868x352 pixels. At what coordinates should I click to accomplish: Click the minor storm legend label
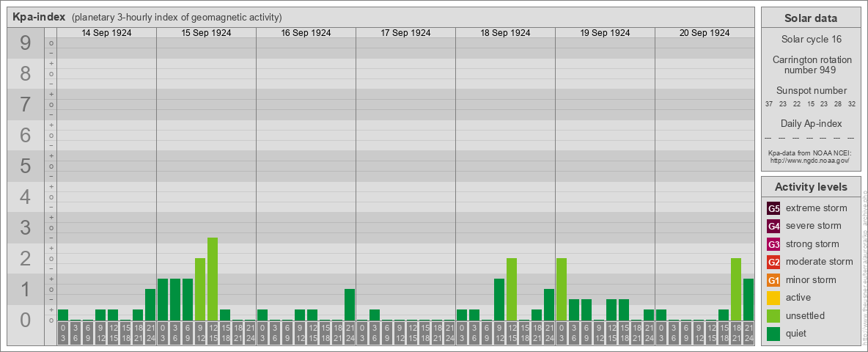pos(811,279)
